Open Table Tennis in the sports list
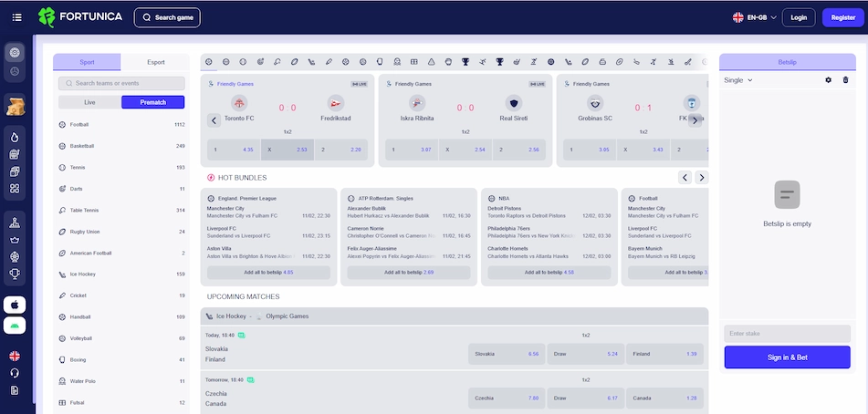The width and height of the screenshot is (868, 414). pos(121,210)
